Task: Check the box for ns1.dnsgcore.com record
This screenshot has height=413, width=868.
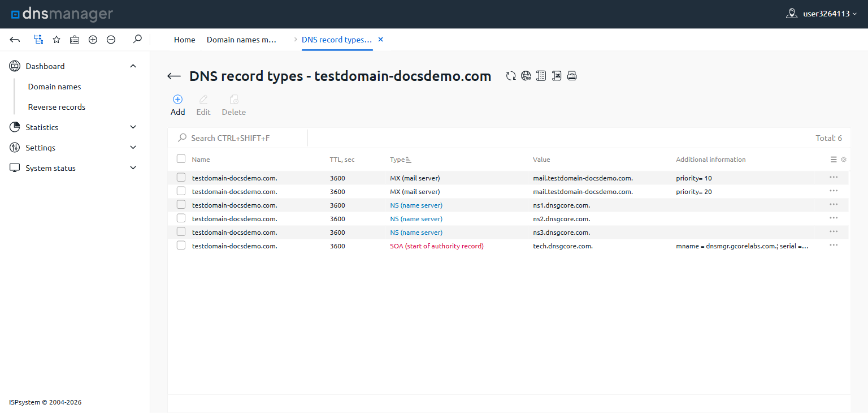Action: (x=181, y=204)
